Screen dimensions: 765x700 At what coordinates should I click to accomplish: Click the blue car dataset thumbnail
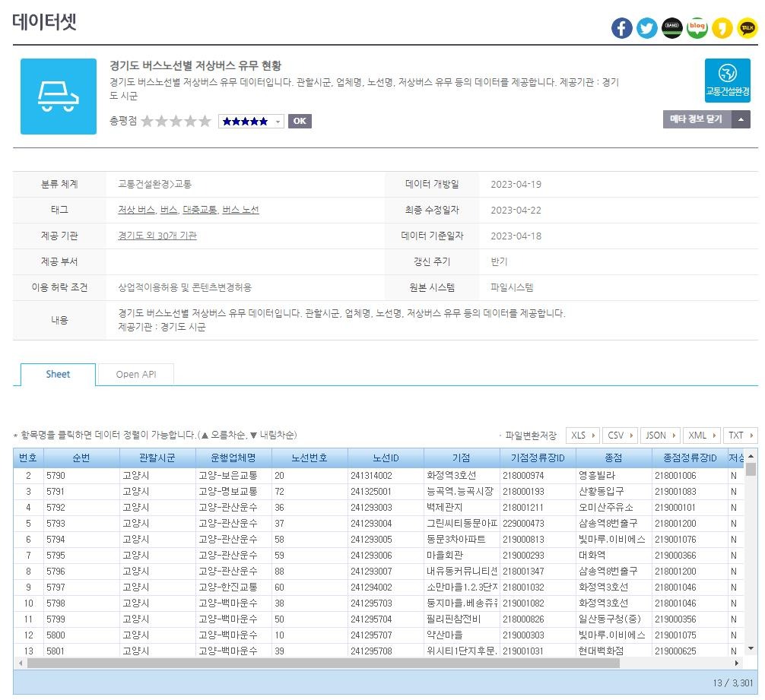(x=59, y=97)
